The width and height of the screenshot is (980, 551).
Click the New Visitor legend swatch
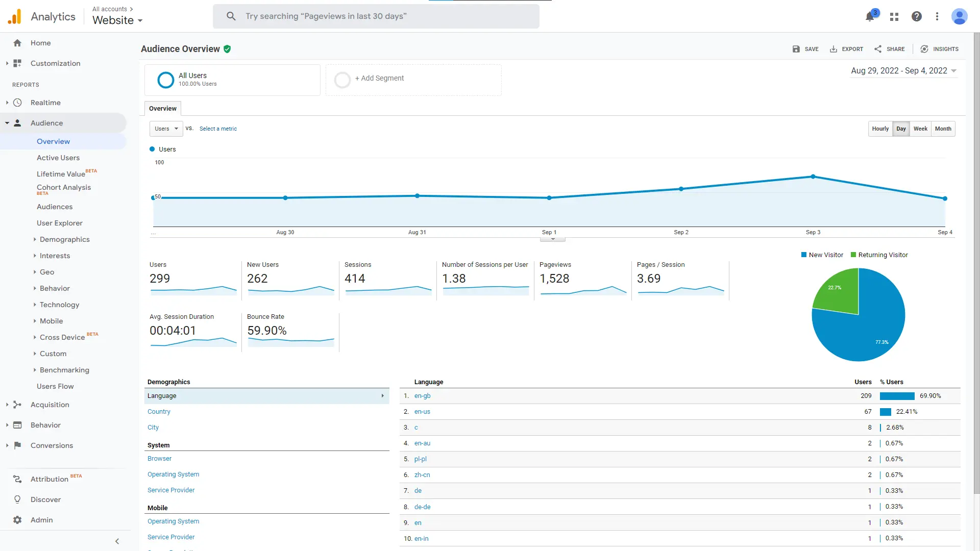(804, 255)
